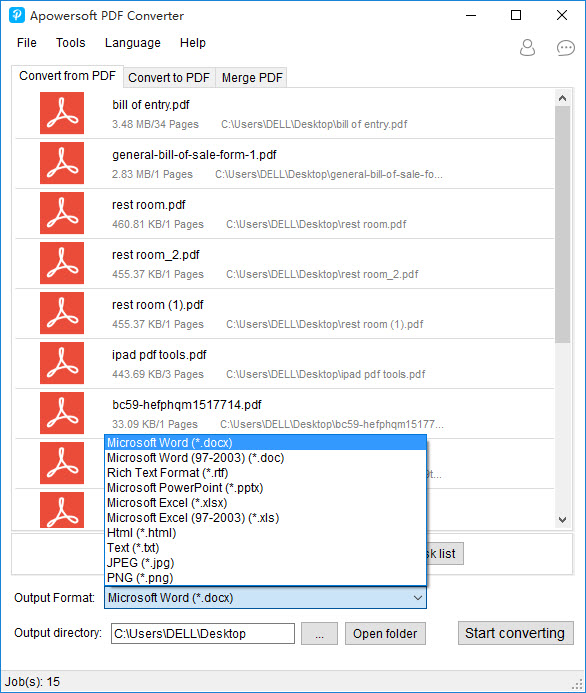Image resolution: width=586 pixels, height=693 pixels.
Task: Collapse the Output Format combo box arrow
Action: click(417, 598)
